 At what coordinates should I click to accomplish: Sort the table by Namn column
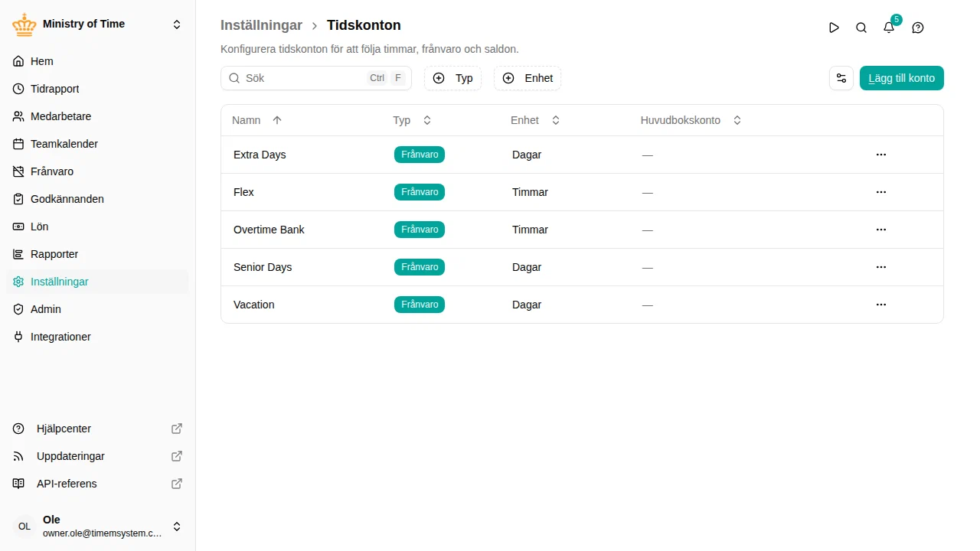click(x=257, y=120)
